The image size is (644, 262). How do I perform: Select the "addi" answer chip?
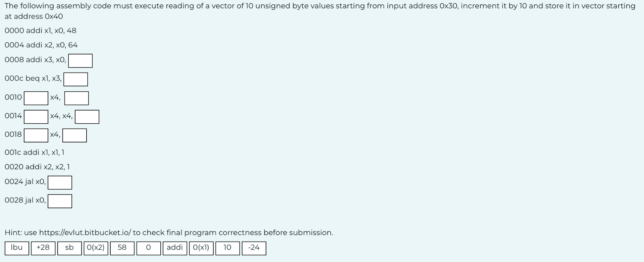pos(175,248)
